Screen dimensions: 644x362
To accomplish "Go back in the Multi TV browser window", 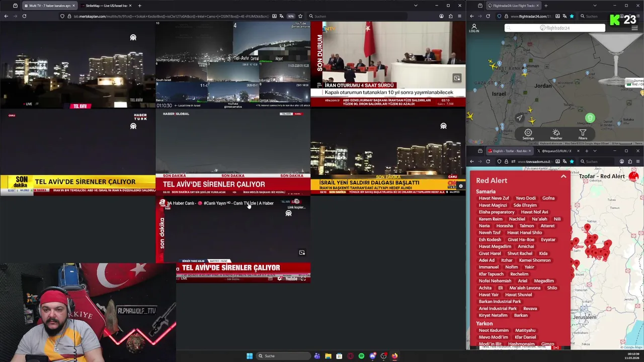I will [x=6, y=16].
